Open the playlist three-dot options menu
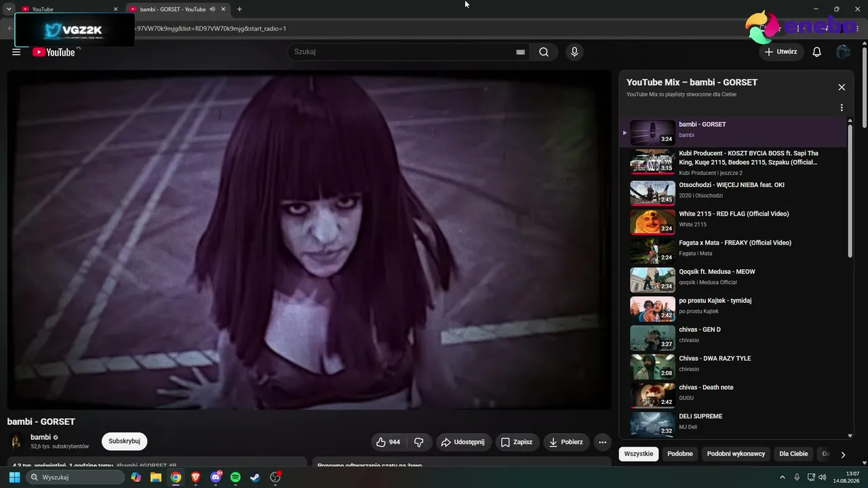This screenshot has height=488, width=868. coord(842,108)
